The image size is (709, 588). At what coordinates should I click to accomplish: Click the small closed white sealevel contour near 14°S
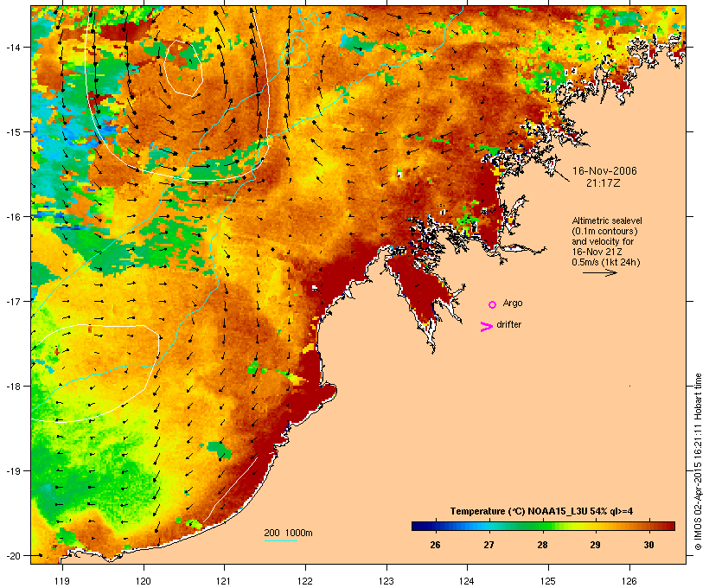183,67
